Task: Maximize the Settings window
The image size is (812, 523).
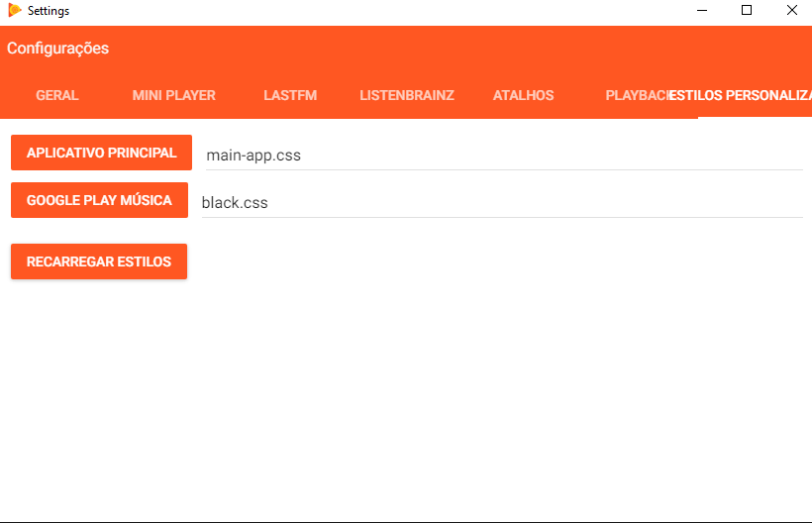Action: 747,10
